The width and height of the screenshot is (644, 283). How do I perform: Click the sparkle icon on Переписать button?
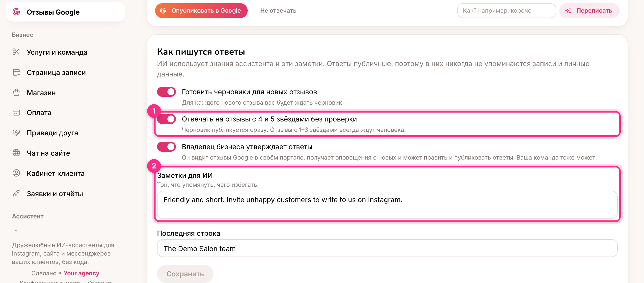pos(568,10)
